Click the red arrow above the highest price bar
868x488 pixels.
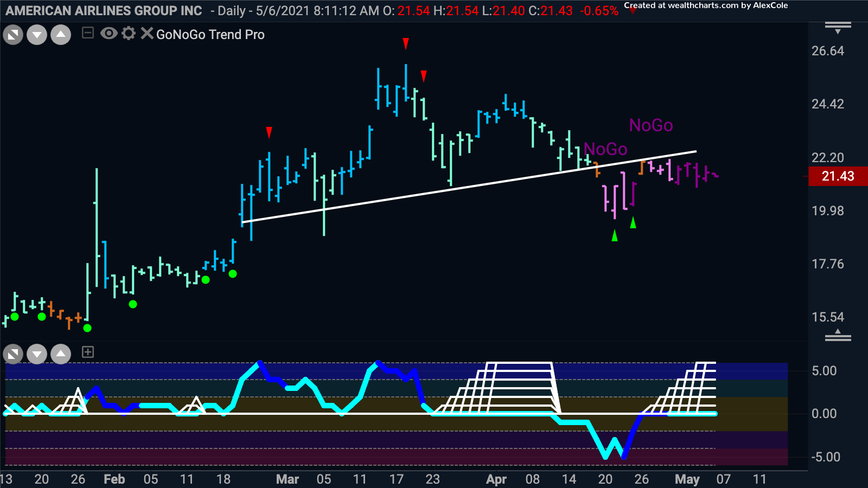pos(406,43)
